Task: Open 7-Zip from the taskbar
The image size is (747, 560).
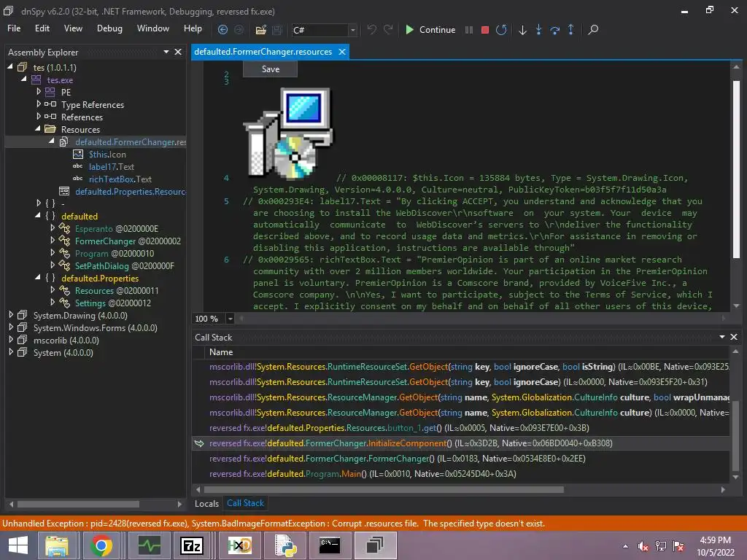Action: tap(192, 545)
